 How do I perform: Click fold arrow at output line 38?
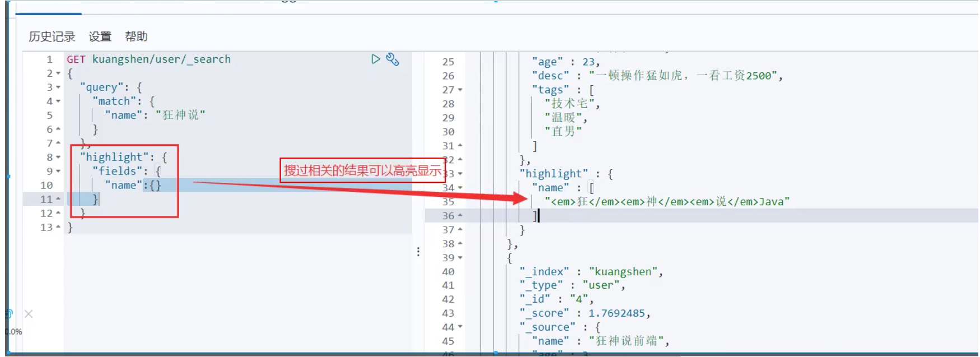point(460,243)
